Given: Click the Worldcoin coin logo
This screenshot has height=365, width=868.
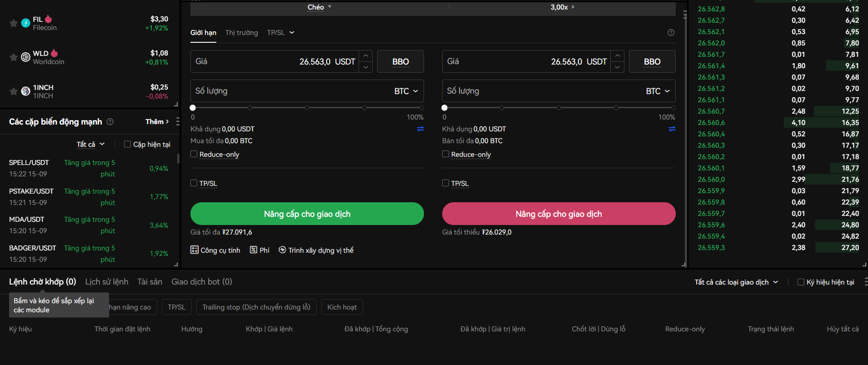Looking at the screenshot, I should point(26,57).
